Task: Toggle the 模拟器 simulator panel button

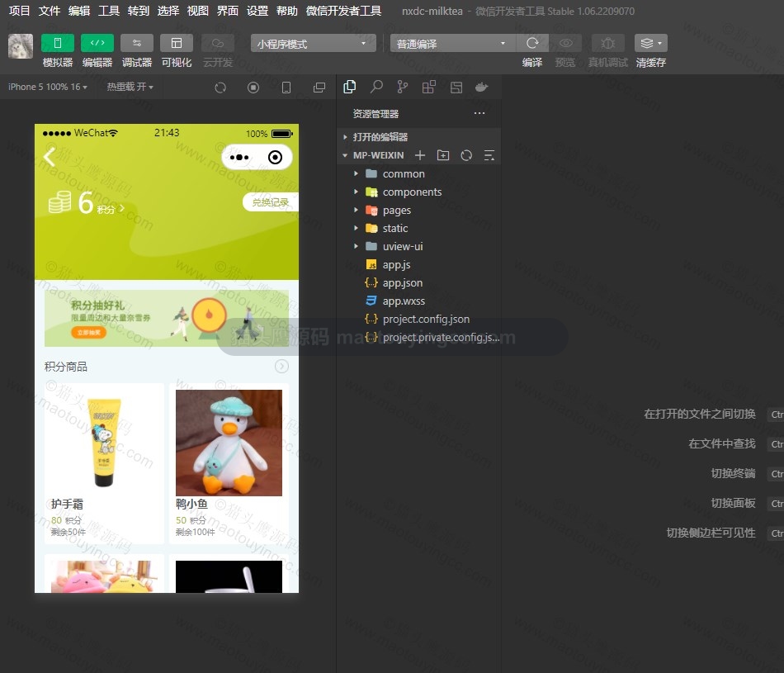Action: pyautogui.click(x=58, y=43)
